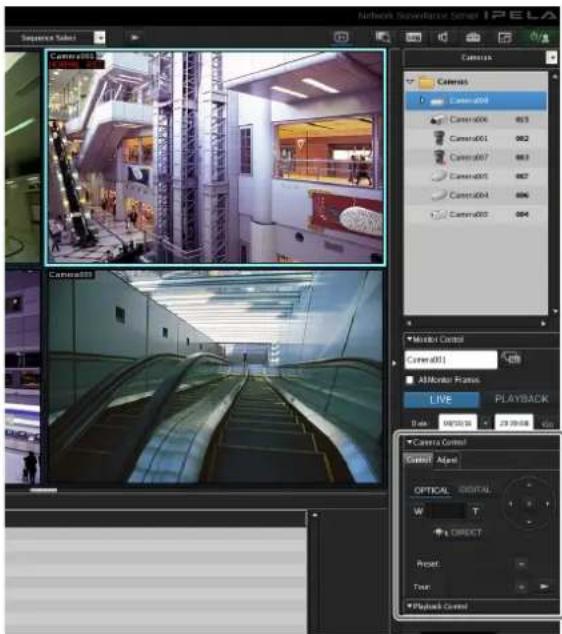This screenshot has width=562, height=634.
Task: Collapse side panel via arrow left of Monitor Control
Action: (x=395, y=363)
